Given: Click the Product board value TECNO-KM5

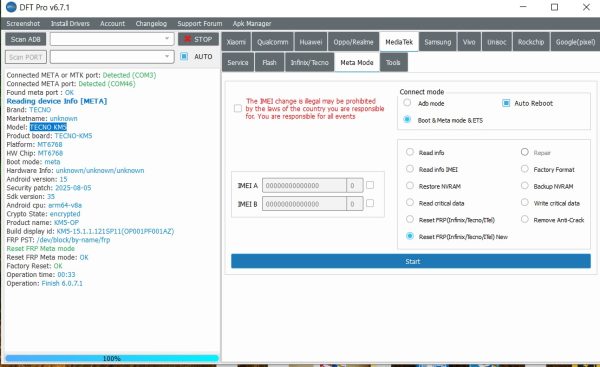Looking at the screenshot, I should (73, 136).
